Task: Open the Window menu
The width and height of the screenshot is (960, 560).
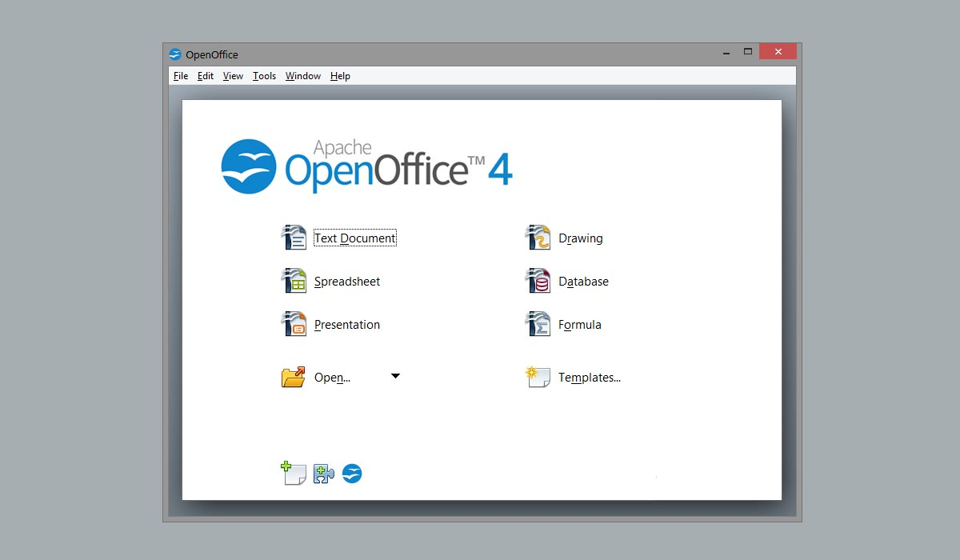Action: (303, 76)
